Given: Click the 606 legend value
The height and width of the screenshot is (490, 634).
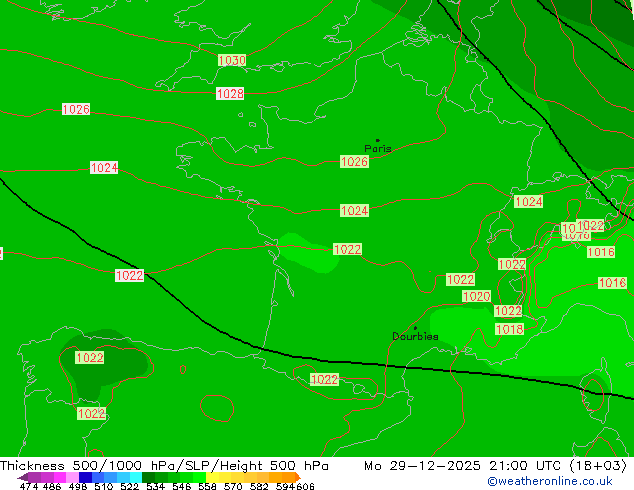Looking at the screenshot, I should [x=305, y=486].
